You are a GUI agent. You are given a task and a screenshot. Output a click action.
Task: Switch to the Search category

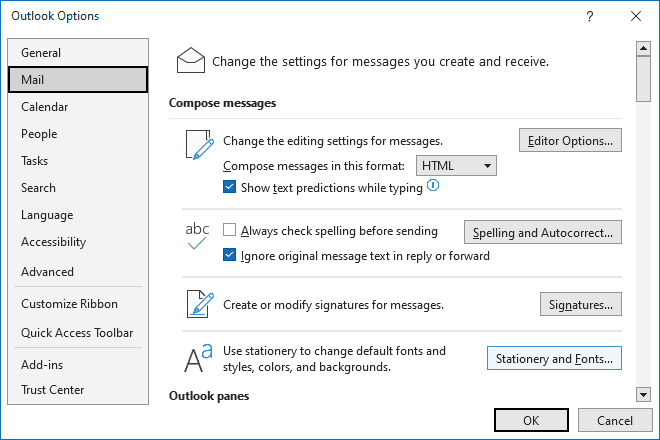coord(78,188)
